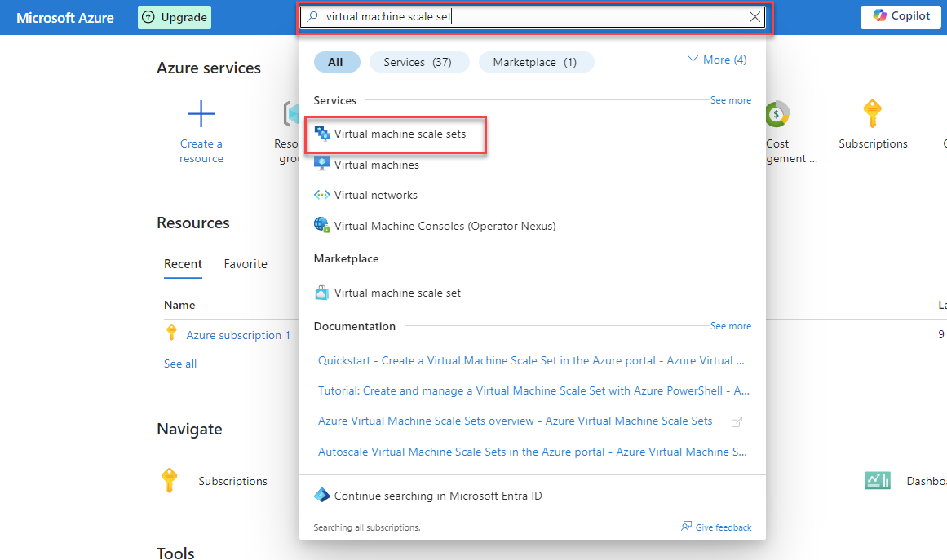Open the Copilot button
Viewport: 947px width, 560px height.
(901, 16)
